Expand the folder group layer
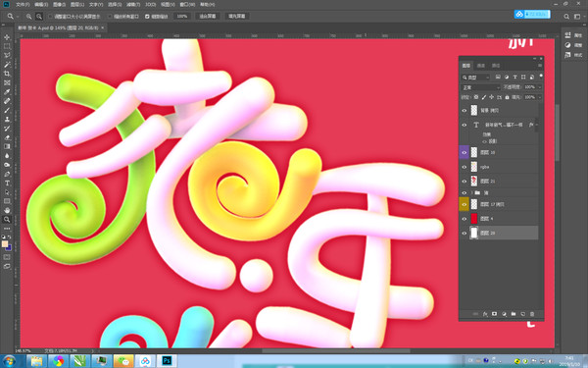This screenshot has height=368, width=588. click(471, 192)
